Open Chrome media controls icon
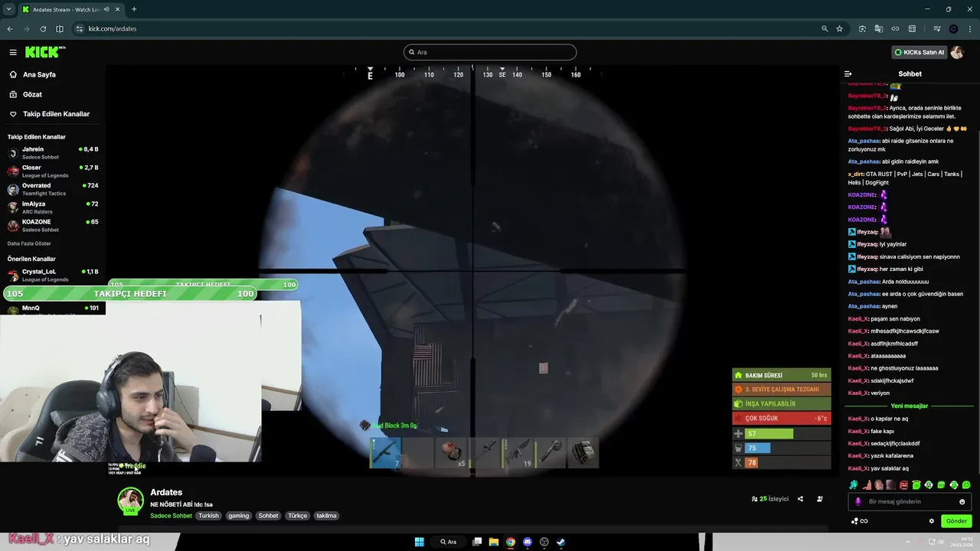 [936, 29]
